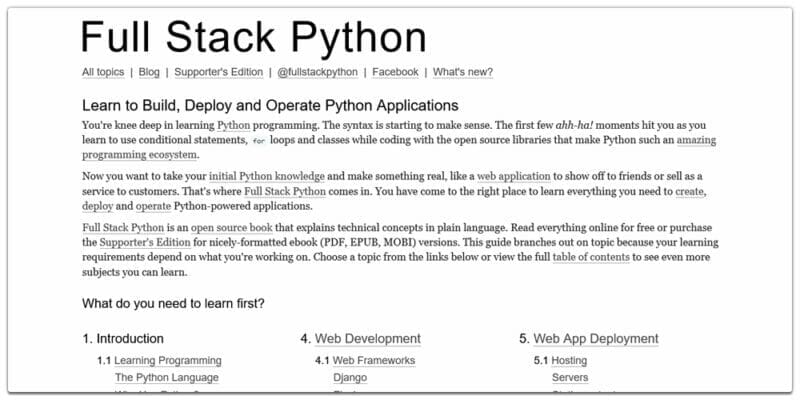The height and width of the screenshot is (400, 800).
Task: Click Full Stack Python link starting third paragraph
Action: [123, 228]
